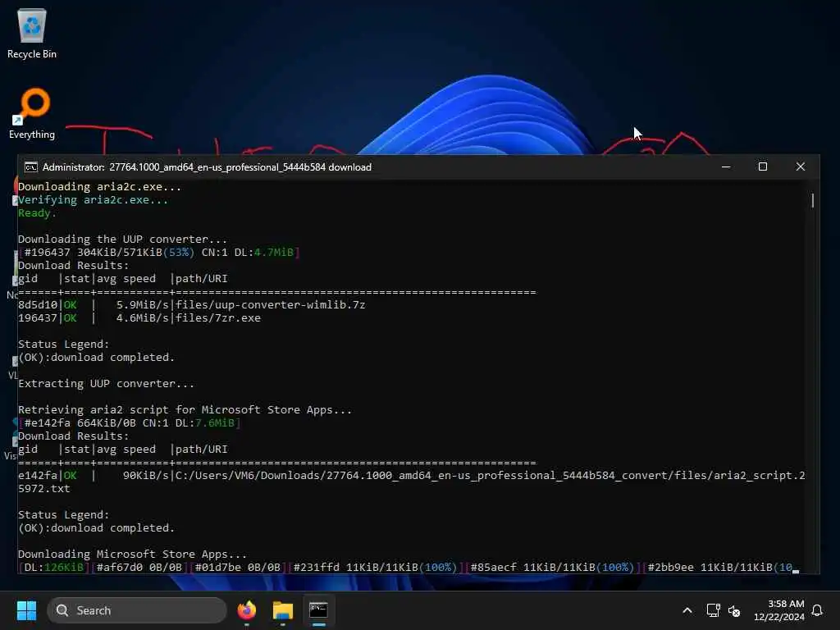Click the 'files/7zr.exe' path text
Viewport: 840px width, 630px height.
218,317
